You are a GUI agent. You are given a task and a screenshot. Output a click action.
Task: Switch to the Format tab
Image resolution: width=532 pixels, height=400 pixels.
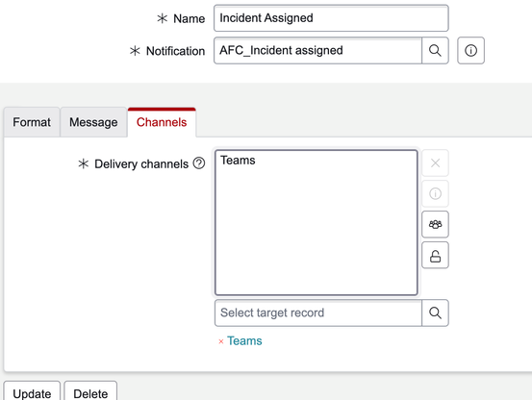[32, 122]
